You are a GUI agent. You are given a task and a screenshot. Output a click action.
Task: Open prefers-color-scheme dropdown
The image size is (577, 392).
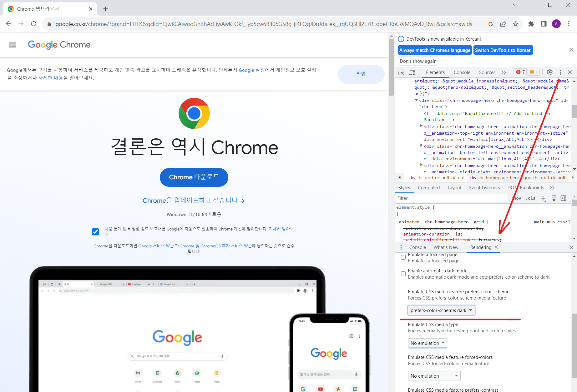click(441, 310)
